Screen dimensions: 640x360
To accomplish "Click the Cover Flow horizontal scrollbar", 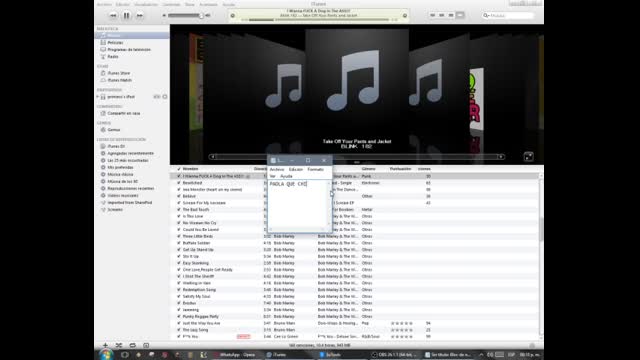I will tap(357, 157).
